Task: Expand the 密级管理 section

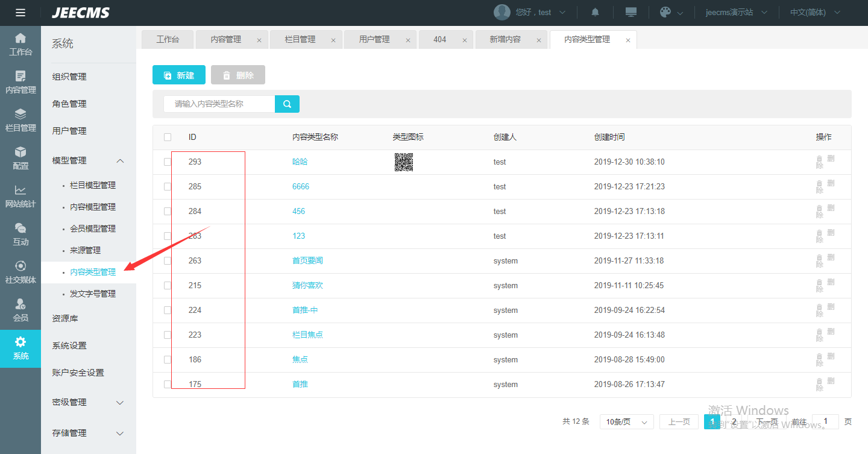Action: (119, 403)
